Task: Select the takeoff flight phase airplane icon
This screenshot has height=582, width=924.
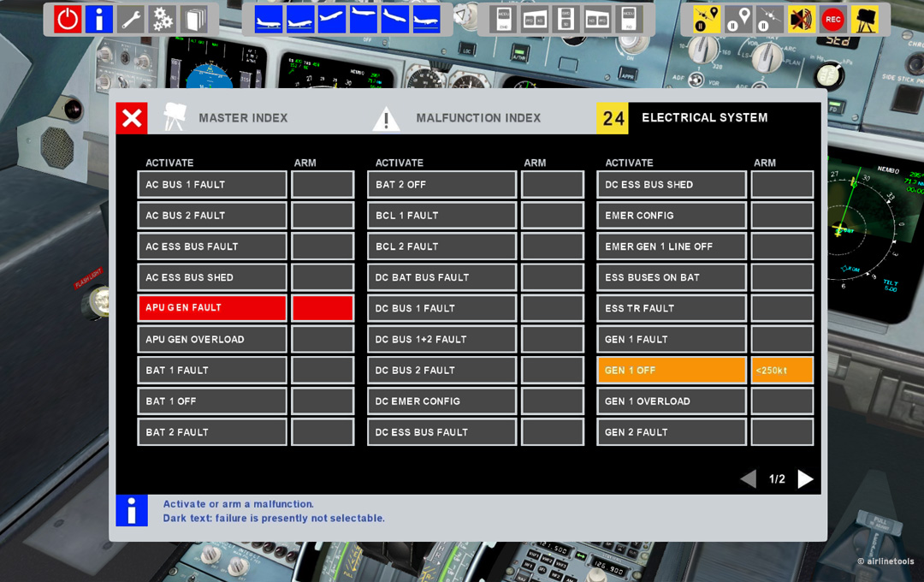Action: [x=332, y=19]
